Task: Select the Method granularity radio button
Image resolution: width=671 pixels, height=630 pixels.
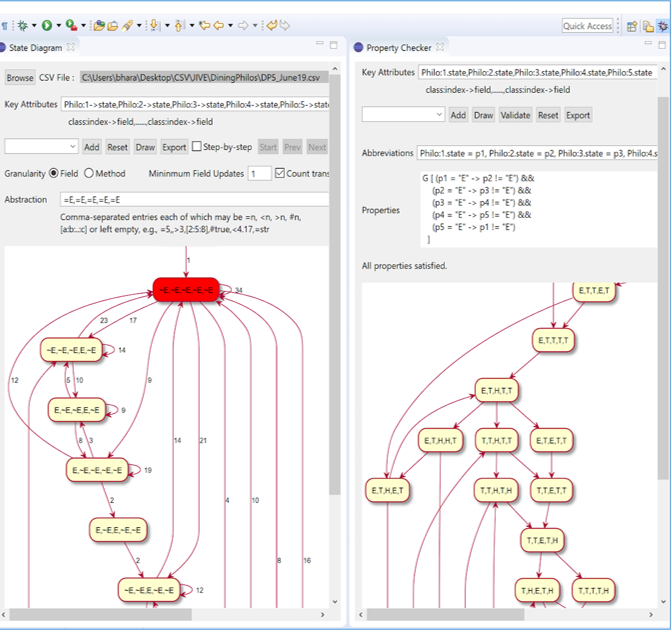Action: [89, 174]
